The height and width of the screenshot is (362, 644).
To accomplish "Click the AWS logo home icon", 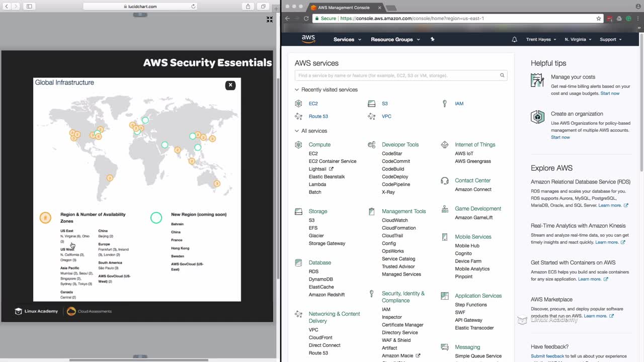I will coord(308,39).
